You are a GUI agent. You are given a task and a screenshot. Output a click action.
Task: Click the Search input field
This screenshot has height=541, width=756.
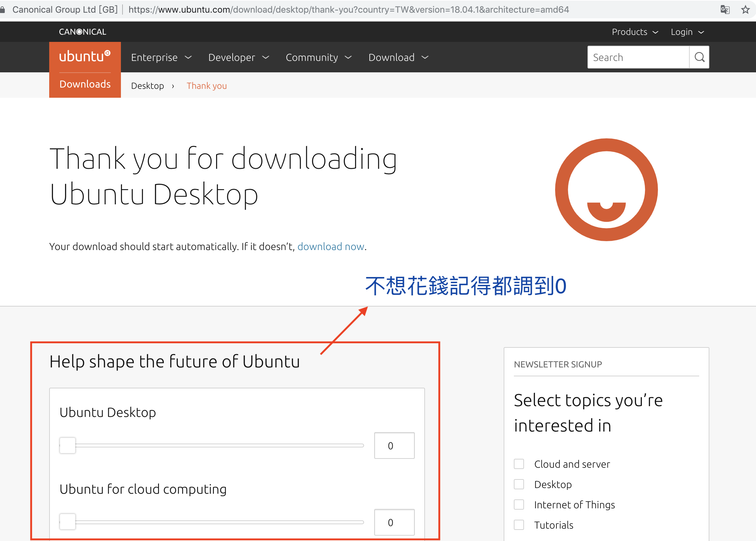[638, 57]
